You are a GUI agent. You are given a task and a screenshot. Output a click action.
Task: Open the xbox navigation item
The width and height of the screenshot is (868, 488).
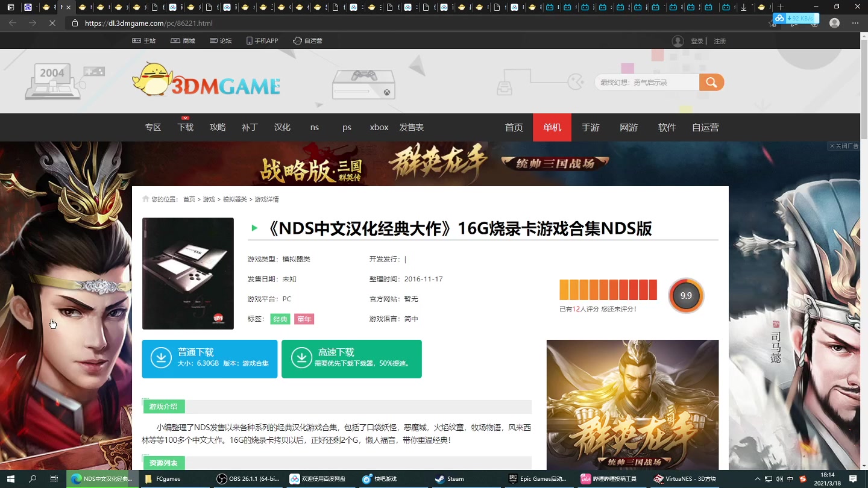pos(379,127)
